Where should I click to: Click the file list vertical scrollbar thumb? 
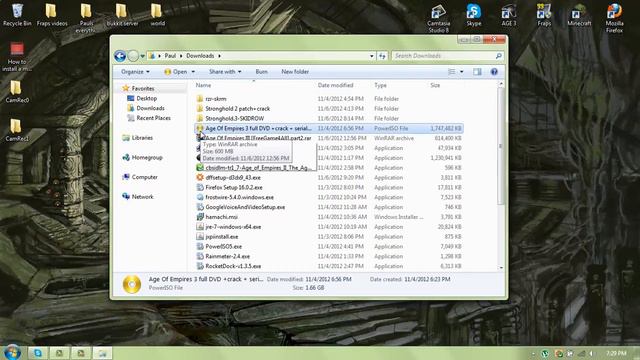point(501,146)
